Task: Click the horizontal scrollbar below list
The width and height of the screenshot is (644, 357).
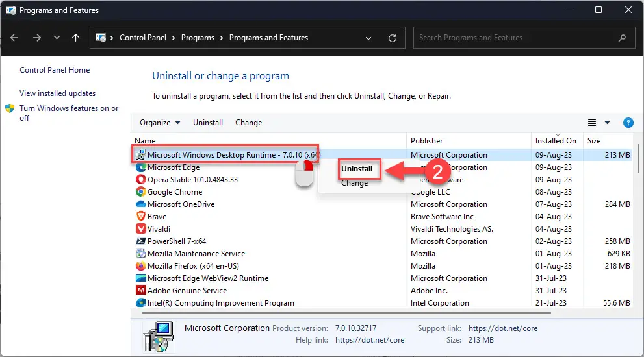Action: [x=346, y=313]
